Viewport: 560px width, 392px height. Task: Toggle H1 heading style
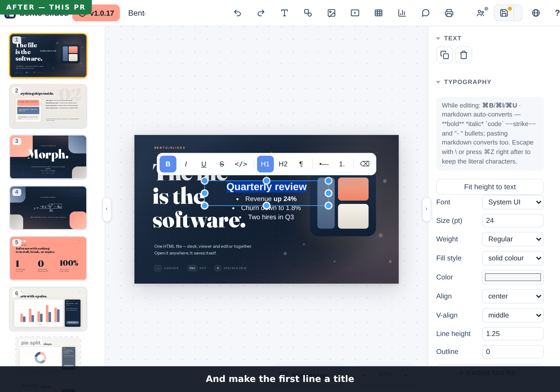(265, 164)
